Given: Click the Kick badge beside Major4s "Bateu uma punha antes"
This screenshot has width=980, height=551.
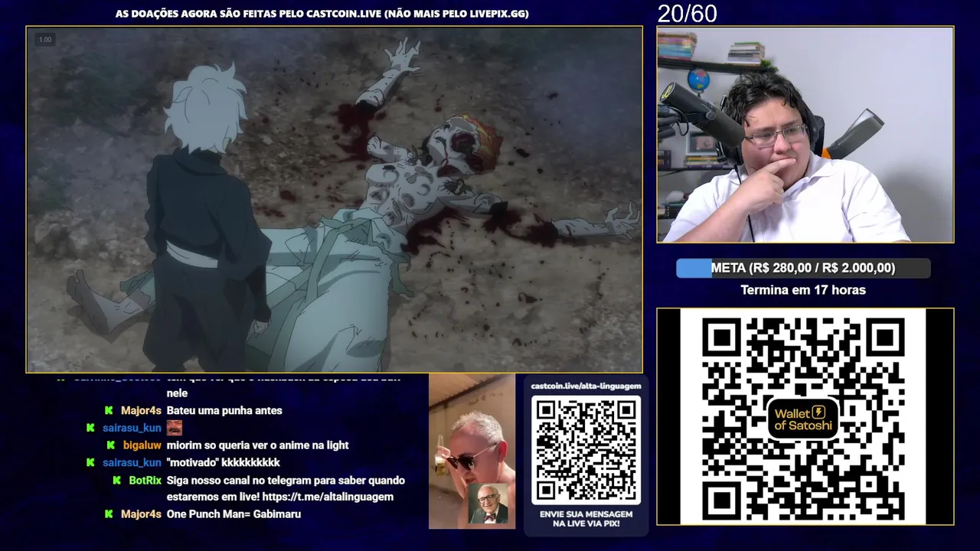Looking at the screenshot, I should pyautogui.click(x=109, y=411).
